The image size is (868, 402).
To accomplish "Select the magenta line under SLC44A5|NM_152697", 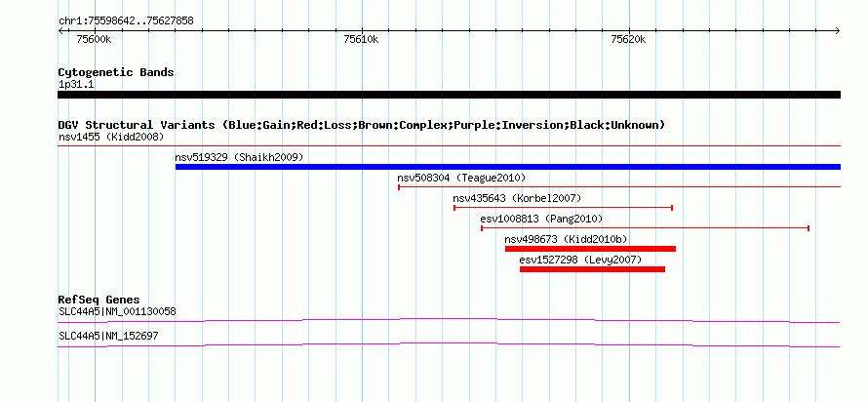I will (449, 345).
